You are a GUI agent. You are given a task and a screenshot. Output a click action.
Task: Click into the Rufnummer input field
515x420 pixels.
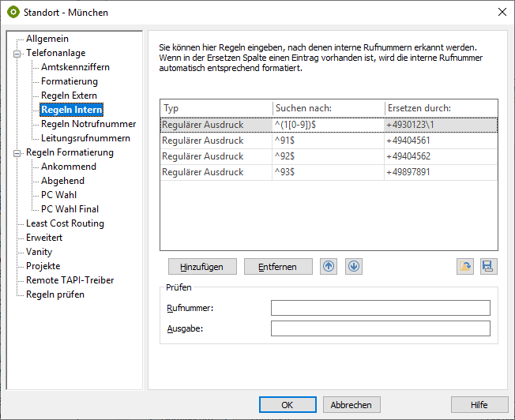(x=380, y=308)
